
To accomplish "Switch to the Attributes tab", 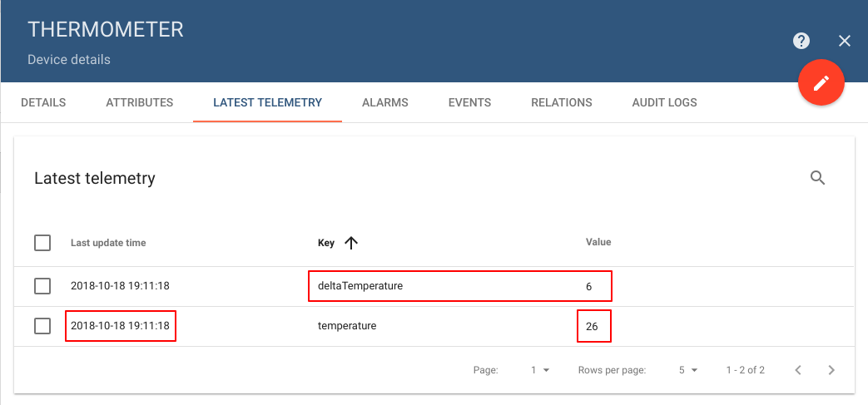I will tap(139, 103).
